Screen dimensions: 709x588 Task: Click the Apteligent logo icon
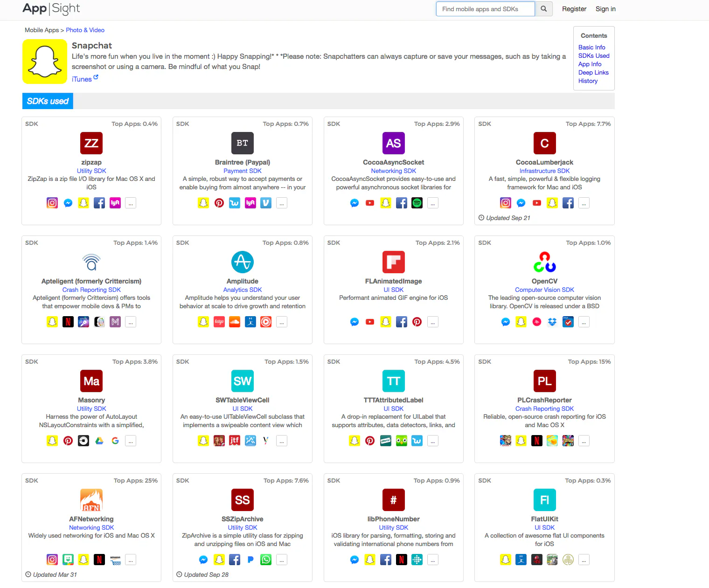(x=91, y=262)
